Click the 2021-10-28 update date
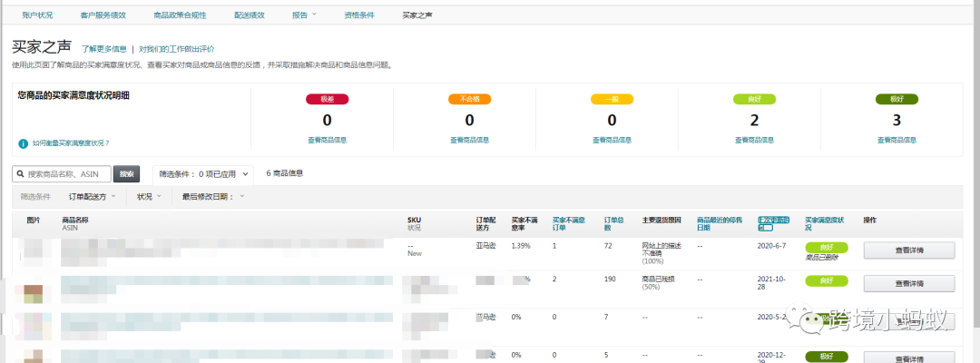Viewport: 980px width, 363px height. 772,282
